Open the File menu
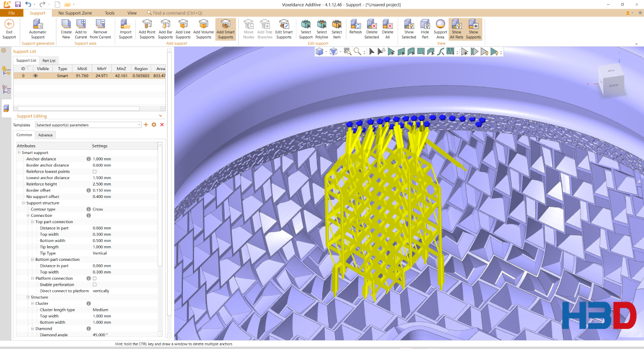The width and height of the screenshot is (644, 349). 12,13
